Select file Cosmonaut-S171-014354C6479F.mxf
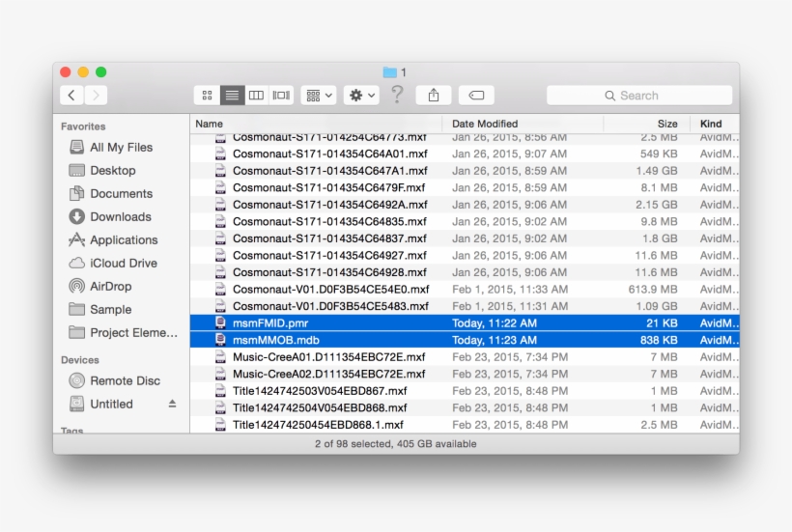The image size is (792, 532). (x=465, y=187)
